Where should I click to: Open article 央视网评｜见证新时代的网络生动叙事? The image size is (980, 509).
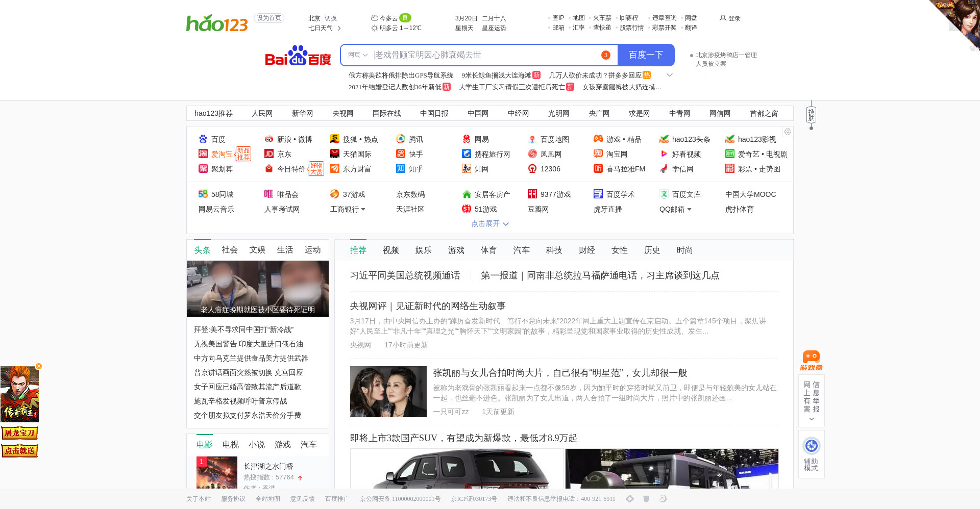(428, 306)
